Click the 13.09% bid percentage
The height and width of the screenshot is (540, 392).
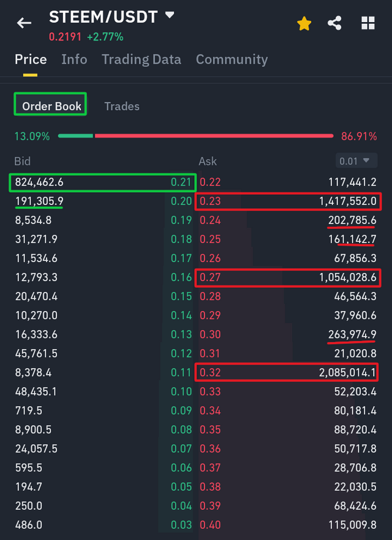pyautogui.click(x=32, y=137)
